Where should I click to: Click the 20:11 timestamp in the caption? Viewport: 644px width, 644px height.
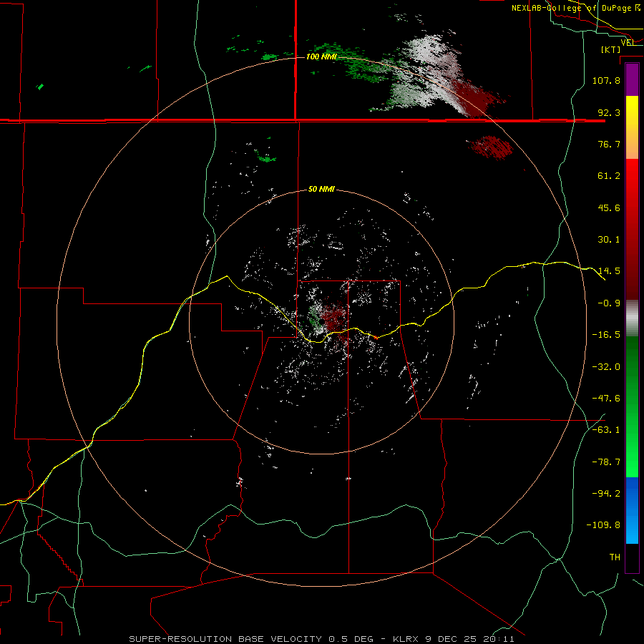click(499, 639)
